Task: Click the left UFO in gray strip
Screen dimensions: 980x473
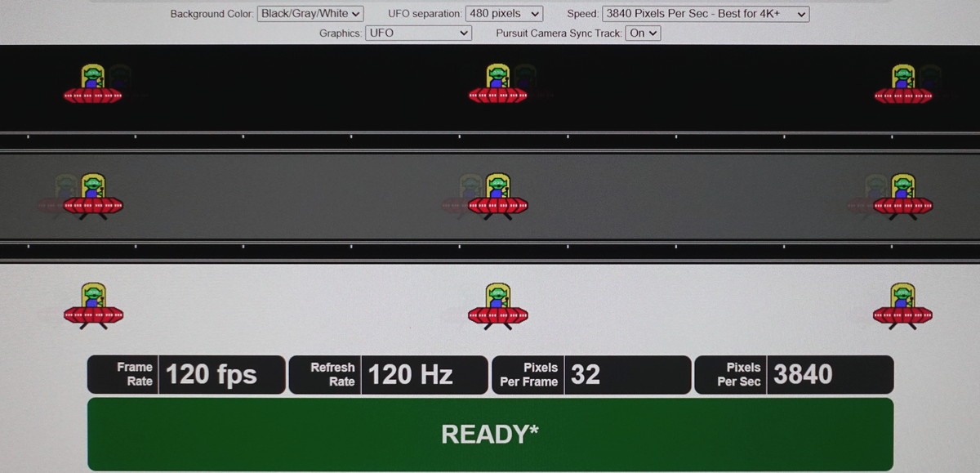Action: pos(93,196)
